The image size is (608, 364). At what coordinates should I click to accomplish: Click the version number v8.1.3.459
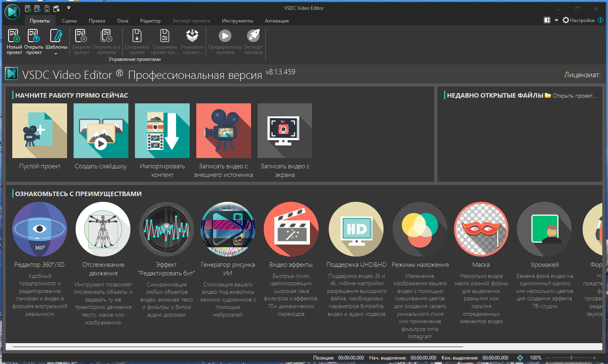(x=280, y=72)
